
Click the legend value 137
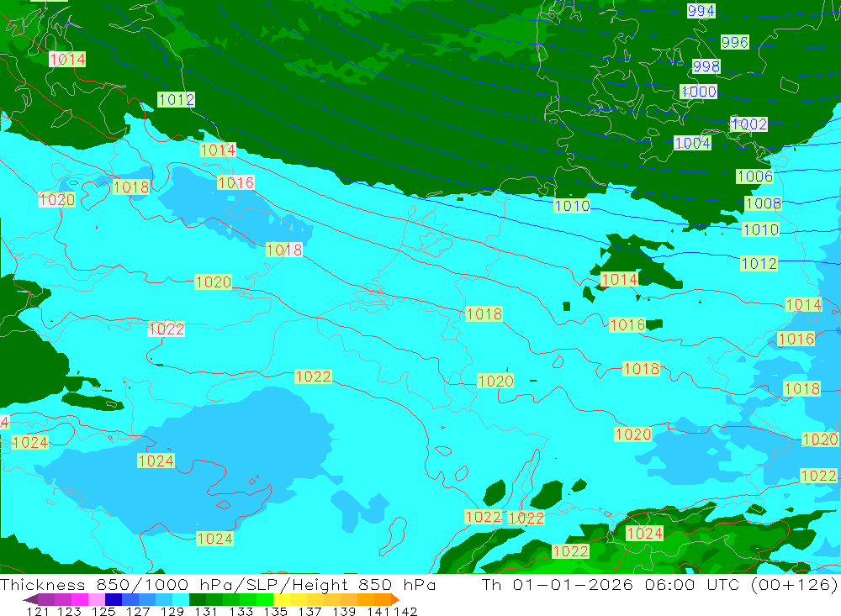(x=309, y=611)
